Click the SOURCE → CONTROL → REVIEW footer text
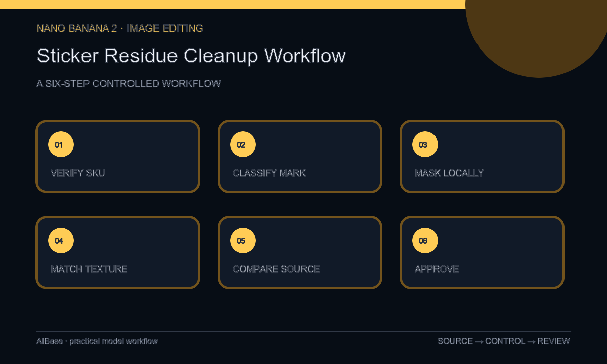 point(504,341)
